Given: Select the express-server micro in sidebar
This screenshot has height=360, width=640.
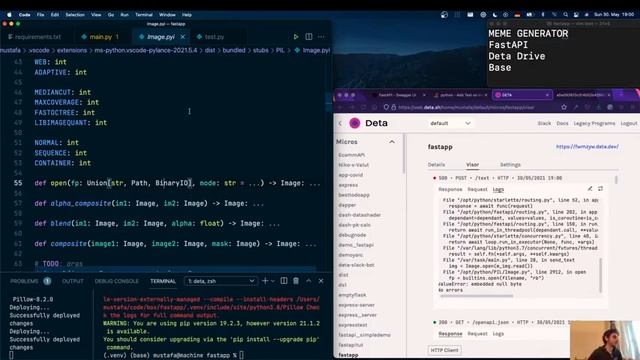Looking at the screenshot, I should point(356,305).
